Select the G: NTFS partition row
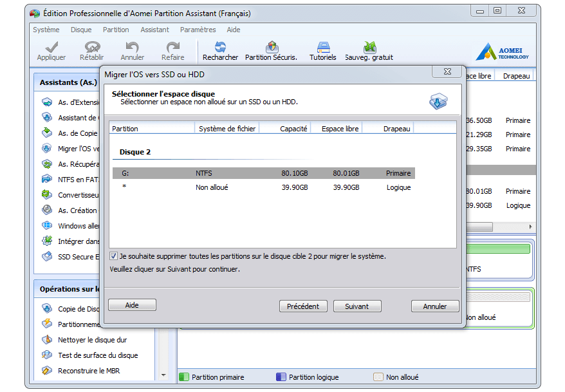 [x=263, y=173]
